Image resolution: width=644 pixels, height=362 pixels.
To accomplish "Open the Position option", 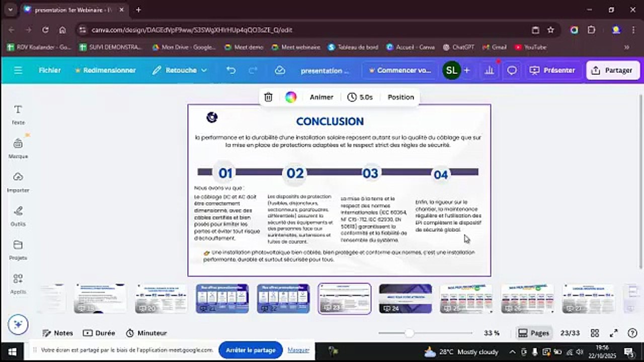I will tap(400, 97).
